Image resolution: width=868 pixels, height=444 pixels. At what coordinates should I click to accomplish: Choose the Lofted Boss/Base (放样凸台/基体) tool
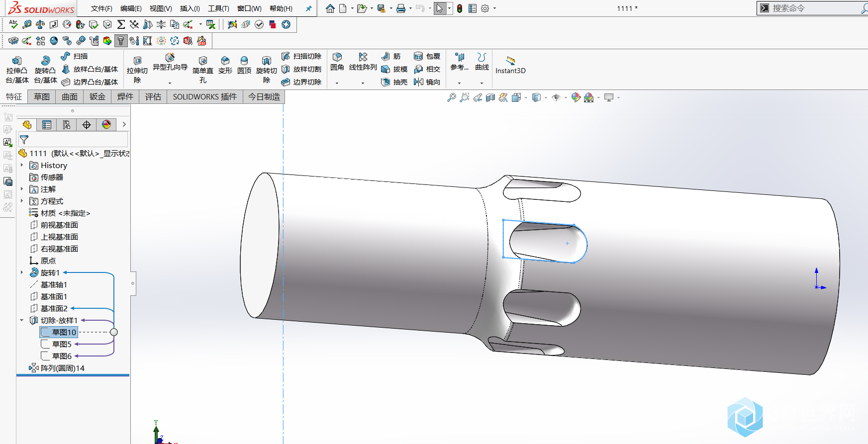coord(90,69)
